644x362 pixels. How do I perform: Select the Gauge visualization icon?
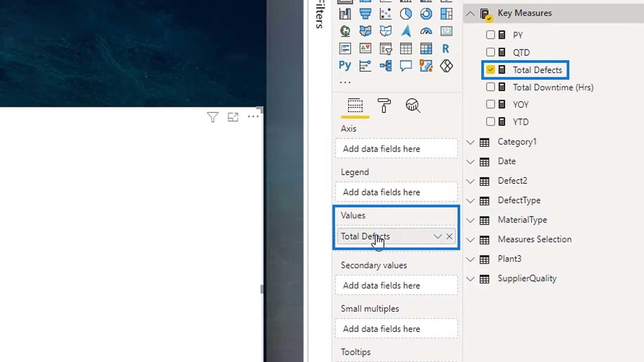tap(426, 31)
